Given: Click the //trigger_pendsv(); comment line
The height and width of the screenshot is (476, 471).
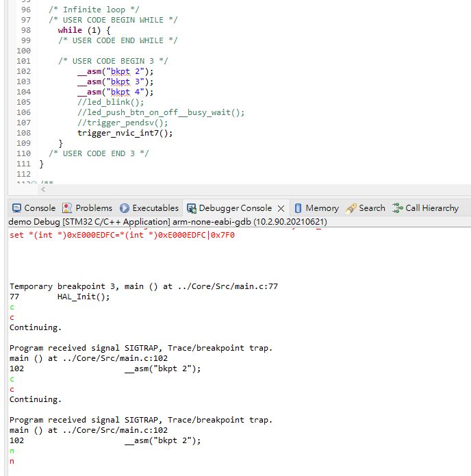Looking at the screenshot, I should tap(123, 123).
